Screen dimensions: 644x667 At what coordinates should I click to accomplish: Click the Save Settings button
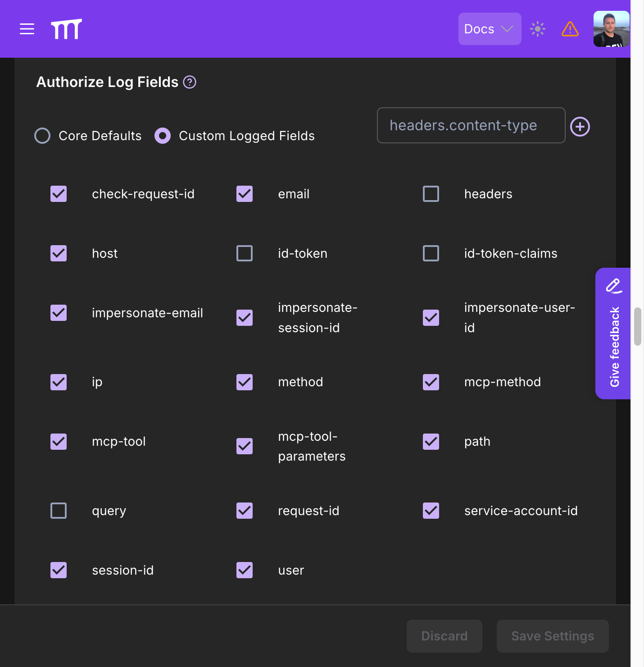[x=553, y=636]
